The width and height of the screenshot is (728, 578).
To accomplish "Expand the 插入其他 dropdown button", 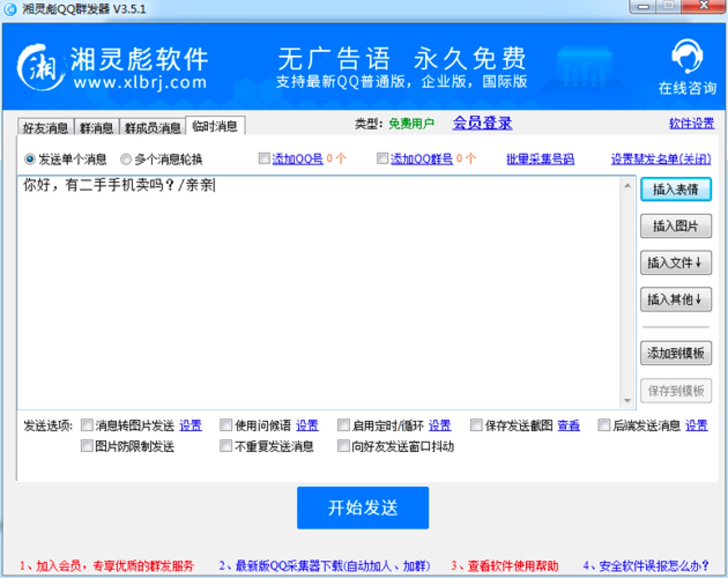I will point(675,299).
